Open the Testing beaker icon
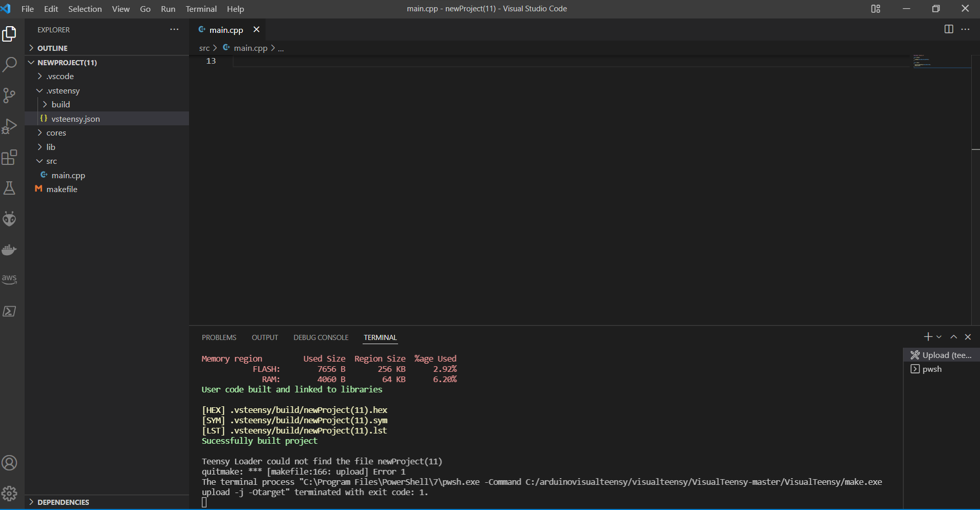This screenshot has width=980, height=510. point(9,187)
